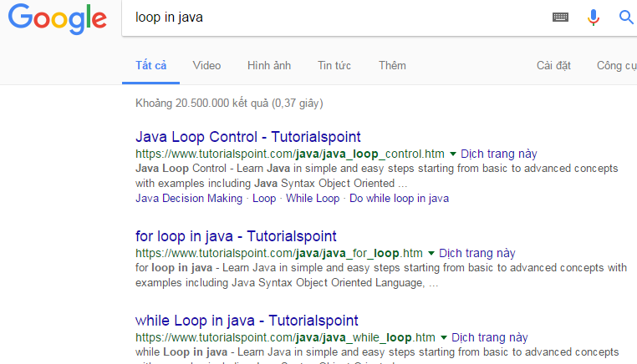Open the 'While Loop' sitelink
This screenshot has height=364, width=637.
point(313,199)
